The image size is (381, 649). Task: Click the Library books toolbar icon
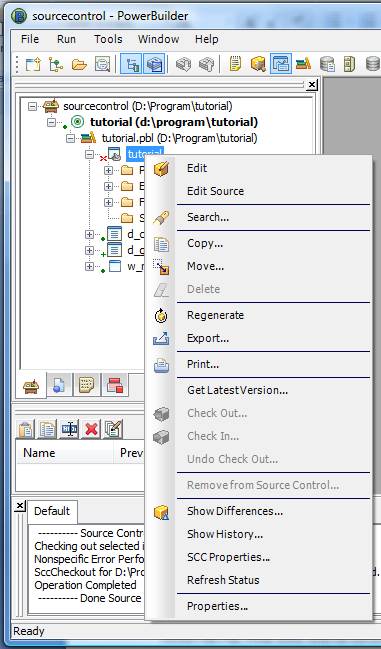[304, 64]
